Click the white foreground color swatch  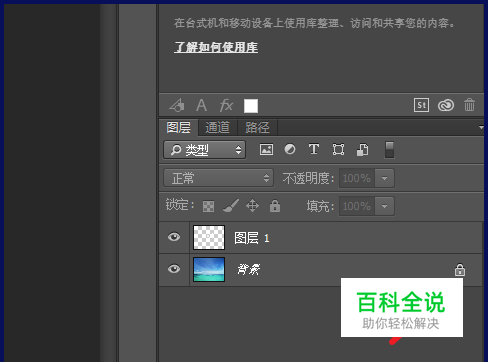coord(251,106)
